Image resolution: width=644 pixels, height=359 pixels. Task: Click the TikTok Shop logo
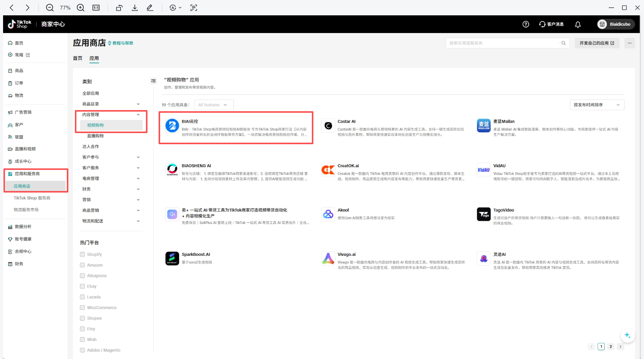pyautogui.click(x=20, y=24)
